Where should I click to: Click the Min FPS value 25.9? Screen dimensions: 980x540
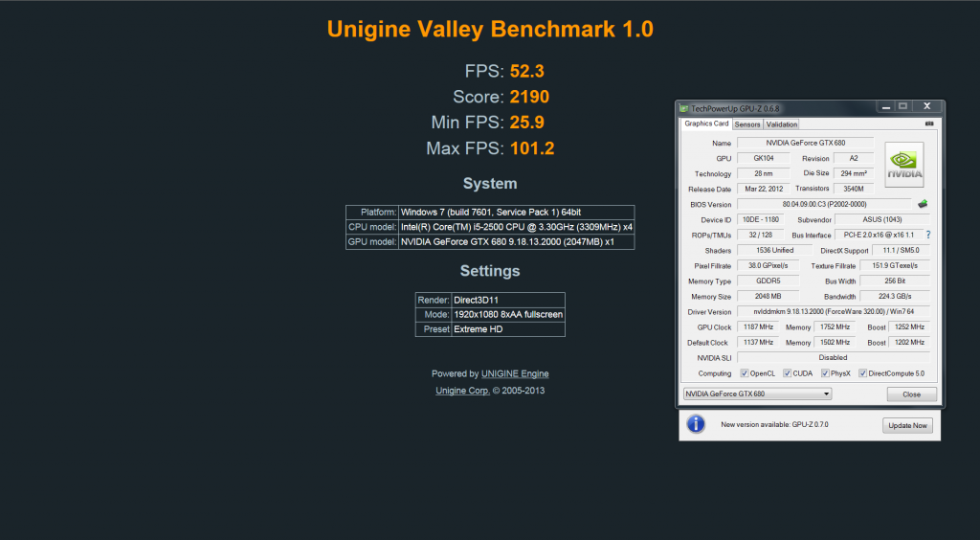tap(527, 123)
